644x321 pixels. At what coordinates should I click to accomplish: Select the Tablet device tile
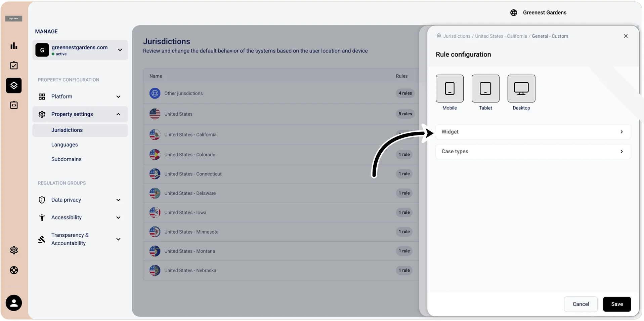[485, 88]
